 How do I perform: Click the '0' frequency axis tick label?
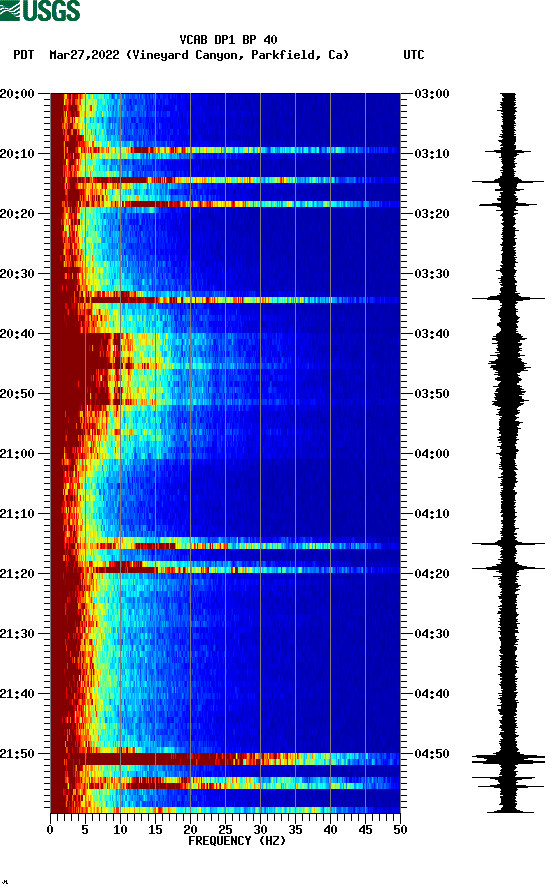point(50,830)
